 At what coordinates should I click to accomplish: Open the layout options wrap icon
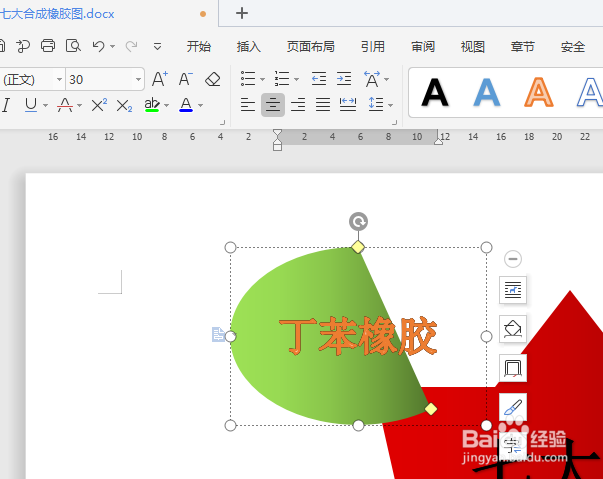(513, 290)
